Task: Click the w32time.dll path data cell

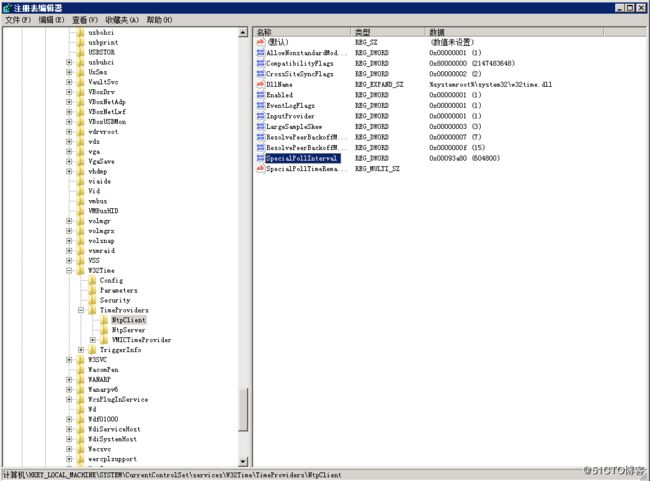Action: 490,84
